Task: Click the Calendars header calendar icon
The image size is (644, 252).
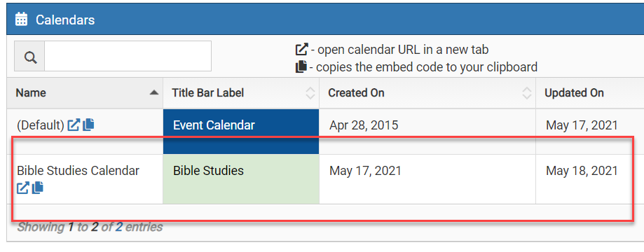Action: (x=21, y=20)
